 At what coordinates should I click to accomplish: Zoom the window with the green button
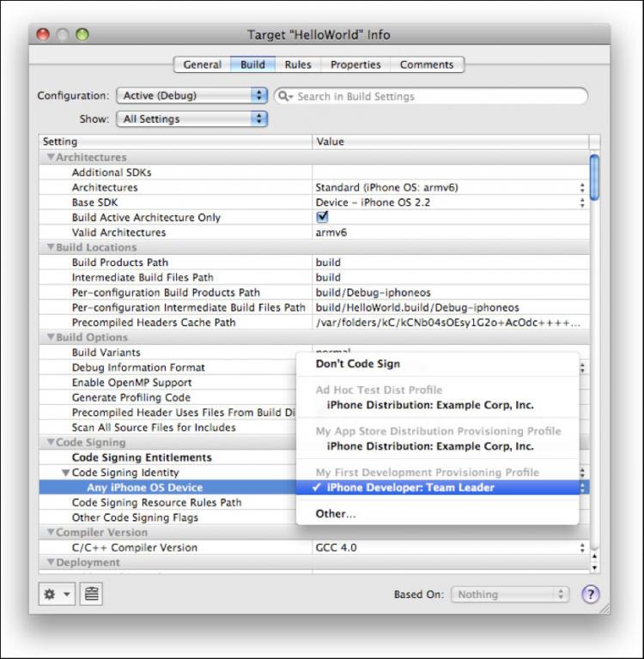click(82, 34)
